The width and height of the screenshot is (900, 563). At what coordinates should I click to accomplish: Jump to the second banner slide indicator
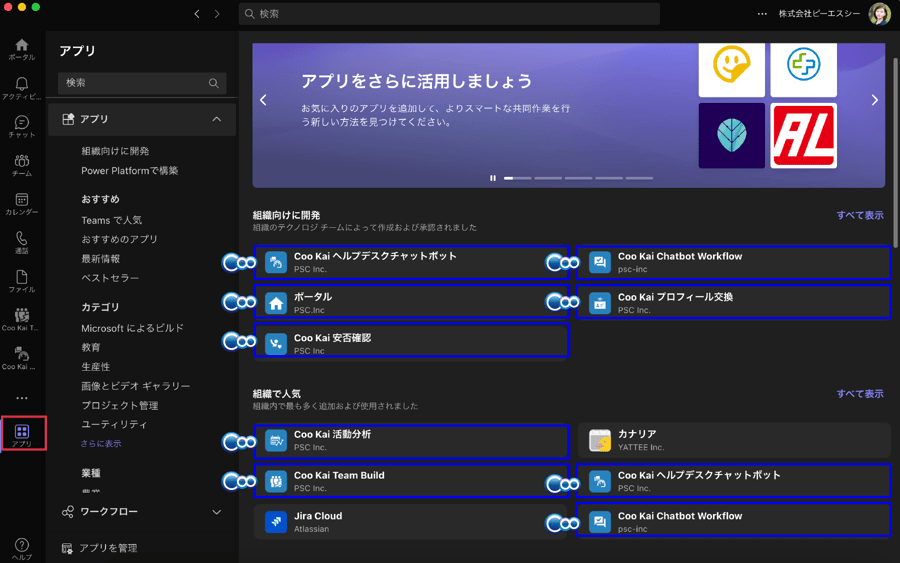[x=548, y=178]
